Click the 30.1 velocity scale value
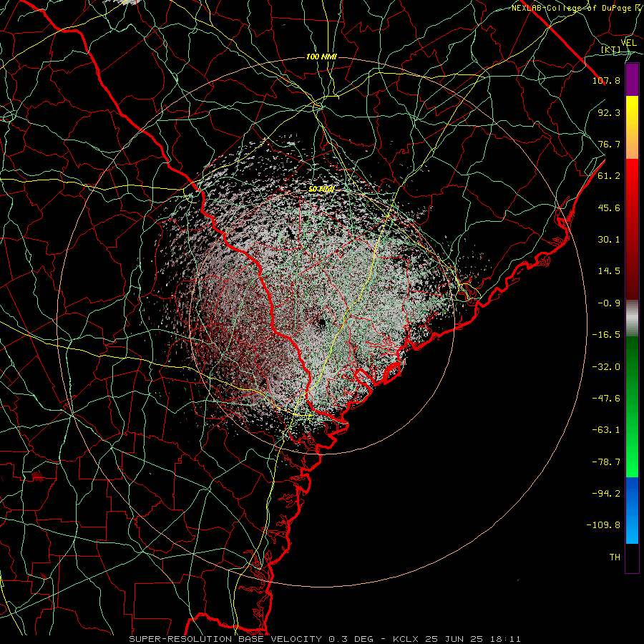 coord(609,240)
